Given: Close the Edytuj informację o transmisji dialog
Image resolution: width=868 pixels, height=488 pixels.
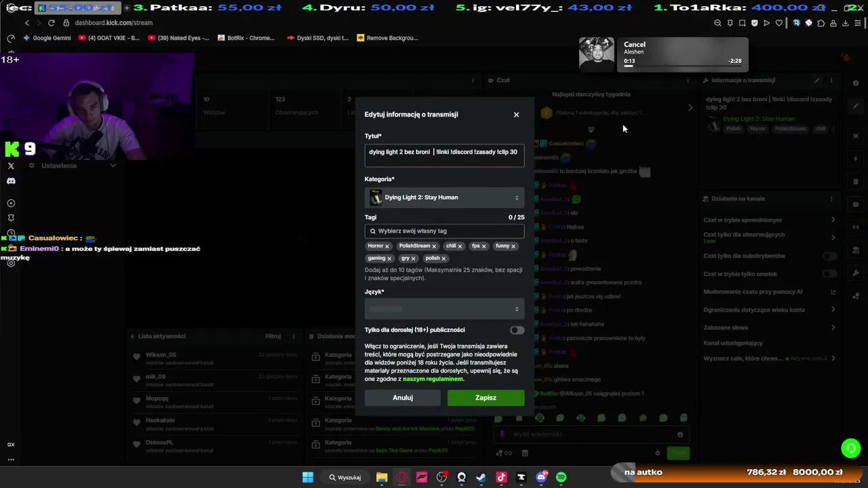Looking at the screenshot, I should [x=516, y=115].
